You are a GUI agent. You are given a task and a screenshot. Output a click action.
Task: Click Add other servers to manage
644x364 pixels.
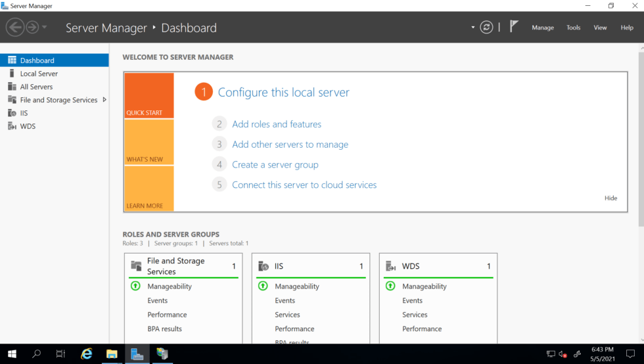(x=290, y=144)
